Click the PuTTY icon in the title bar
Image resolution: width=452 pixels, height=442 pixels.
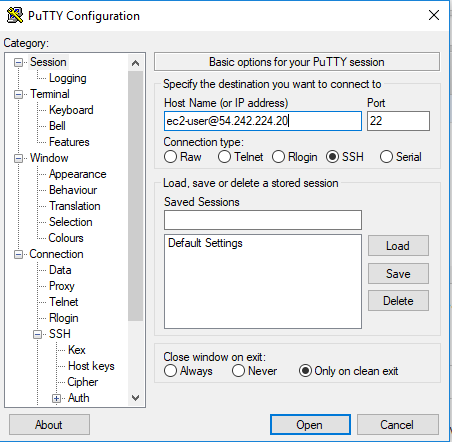point(15,15)
